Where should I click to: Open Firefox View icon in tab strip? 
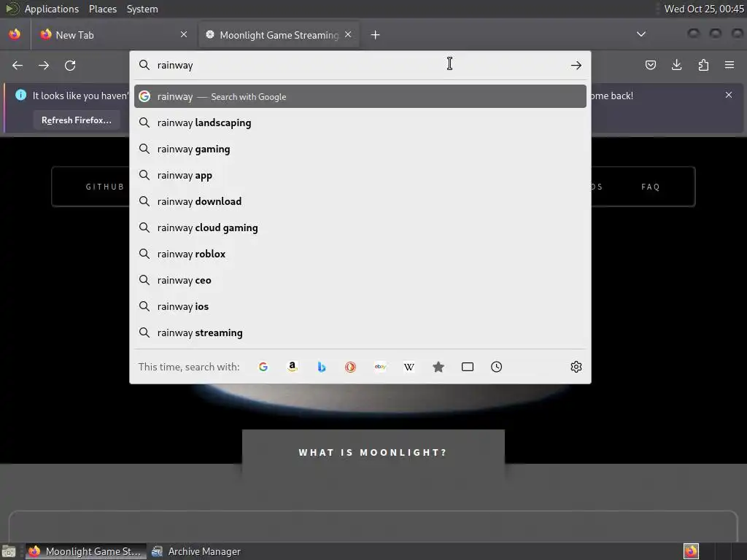(x=15, y=34)
